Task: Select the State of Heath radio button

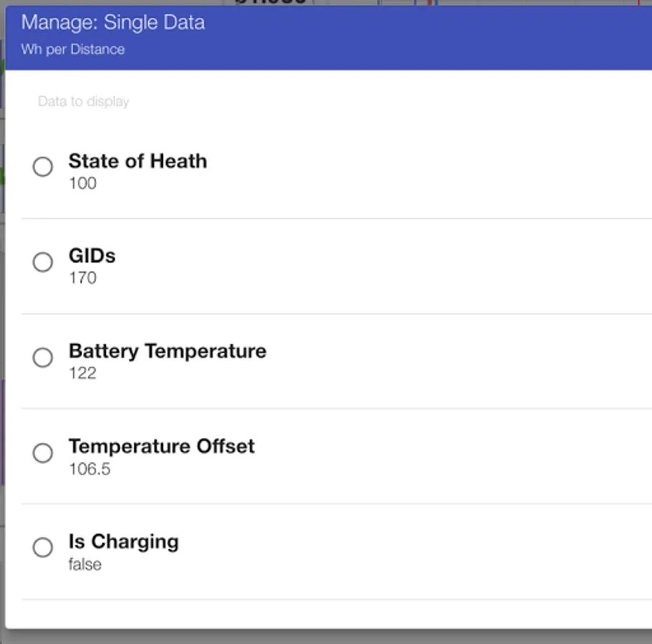Action: click(43, 167)
